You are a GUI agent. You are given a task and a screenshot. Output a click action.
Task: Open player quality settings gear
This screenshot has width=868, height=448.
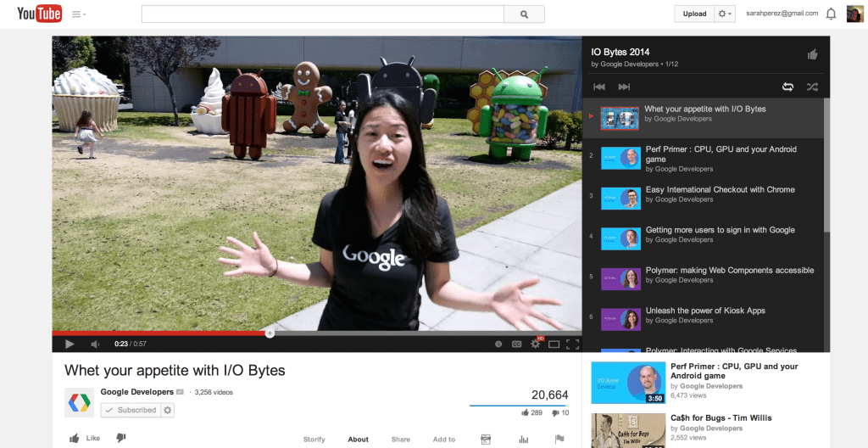[x=536, y=344]
